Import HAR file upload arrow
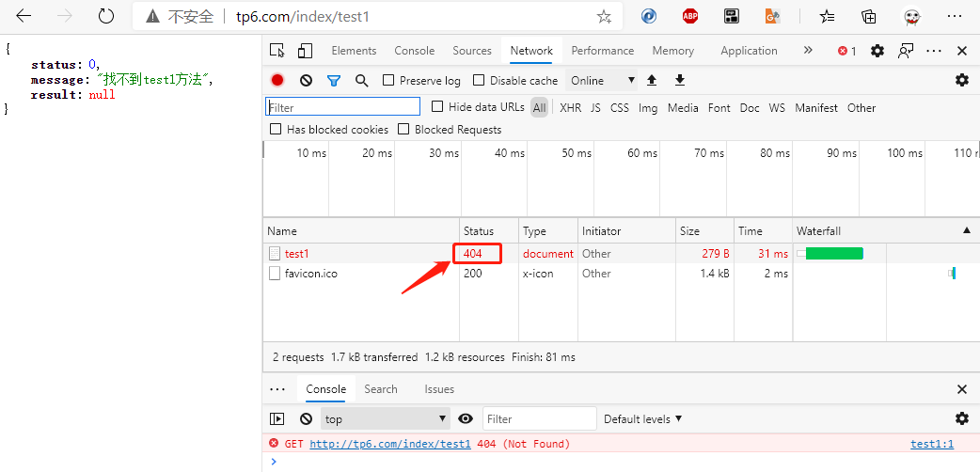The width and height of the screenshot is (980, 472). click(x=652, y=80)
